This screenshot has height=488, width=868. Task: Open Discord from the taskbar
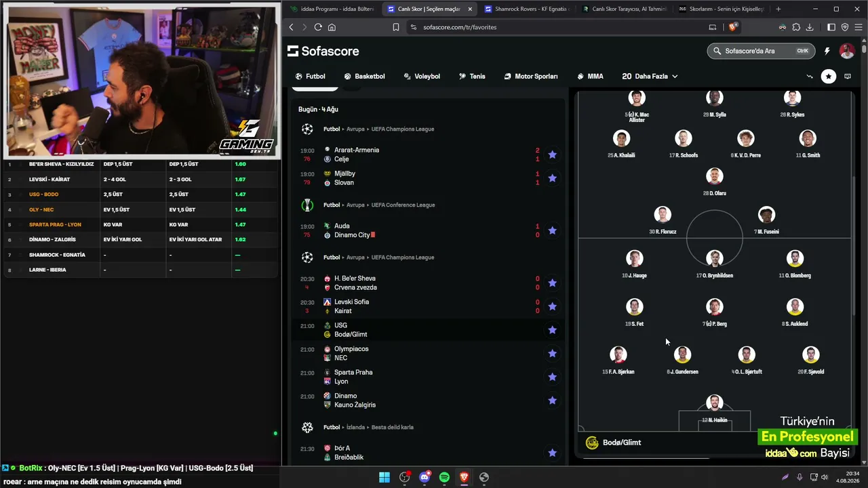click(425, 477)
